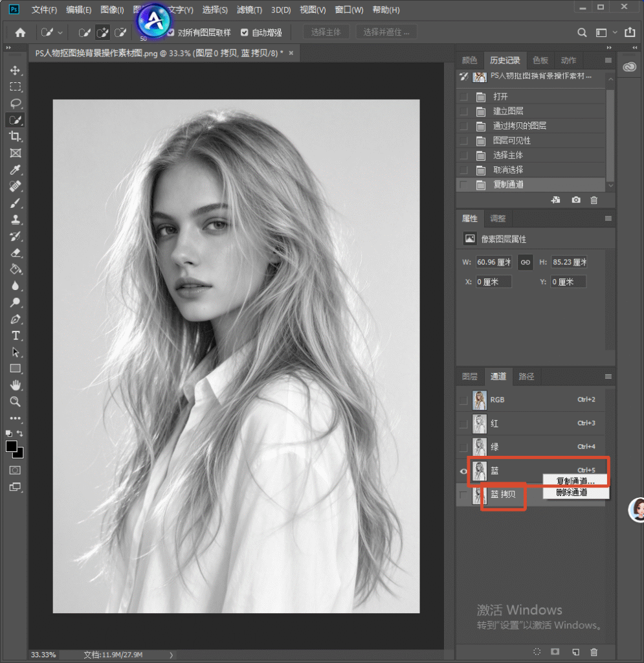The width and height of the screenshot is (644, 663).
Task: Select the Pen tool
Action: pyautogui.click(x=16, y=319)
